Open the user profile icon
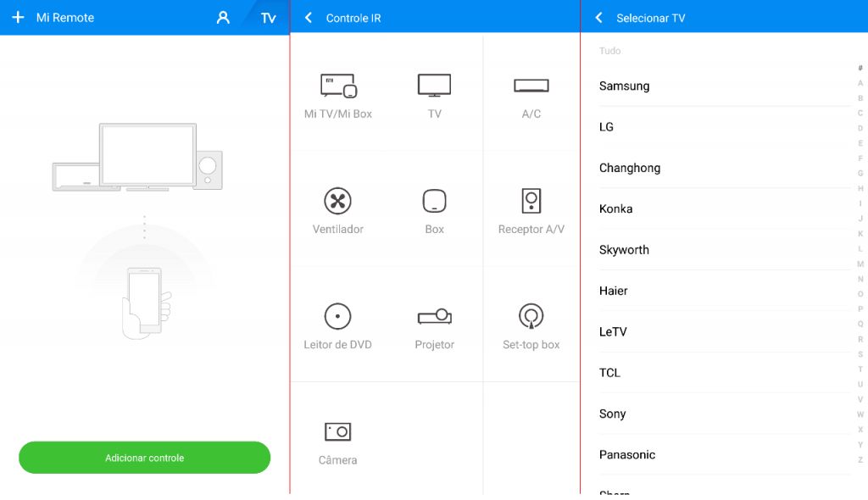This screenshot has height=500, width=868. [223, 18]
